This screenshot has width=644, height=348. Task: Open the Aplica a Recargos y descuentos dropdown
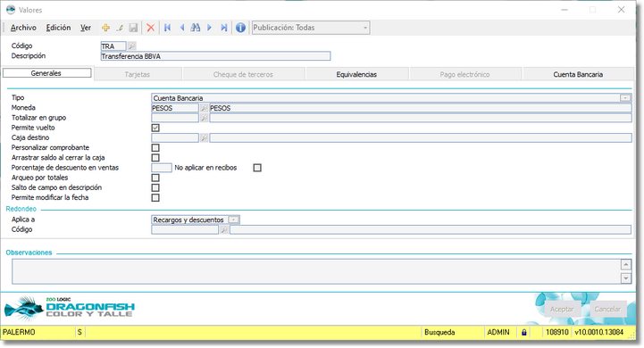click(x=233, y=220)
